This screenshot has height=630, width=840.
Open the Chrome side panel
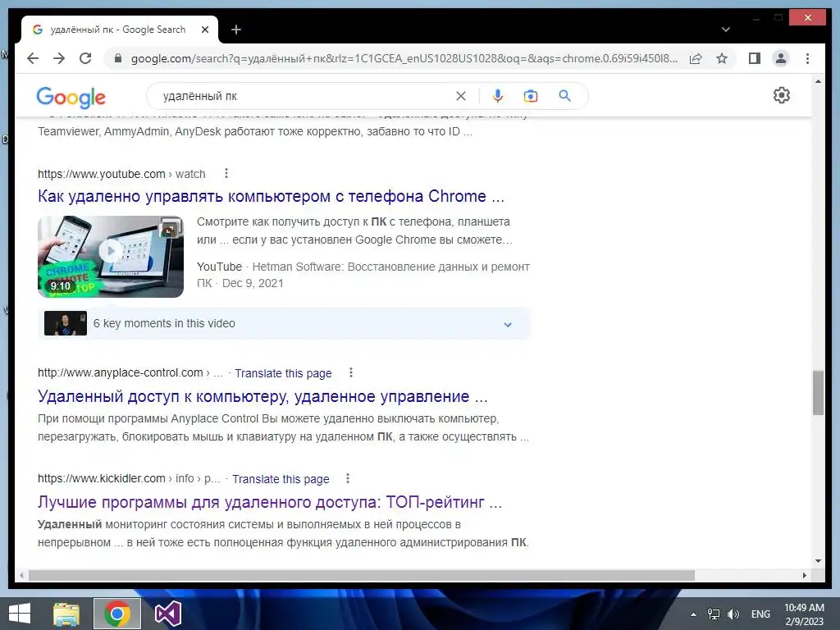[x=755, y=58]
